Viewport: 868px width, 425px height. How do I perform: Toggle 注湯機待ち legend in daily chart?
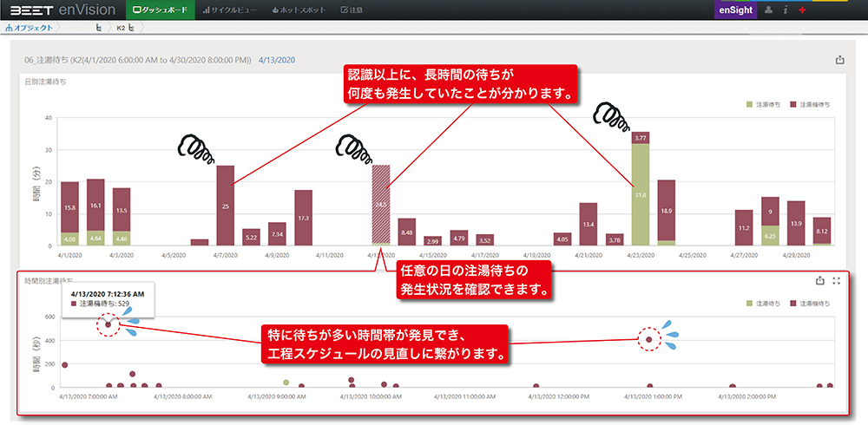click(810, 104)
